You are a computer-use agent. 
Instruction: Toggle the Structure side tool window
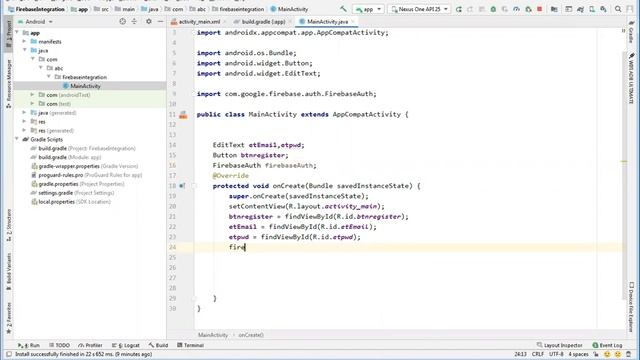coord(9,225)
